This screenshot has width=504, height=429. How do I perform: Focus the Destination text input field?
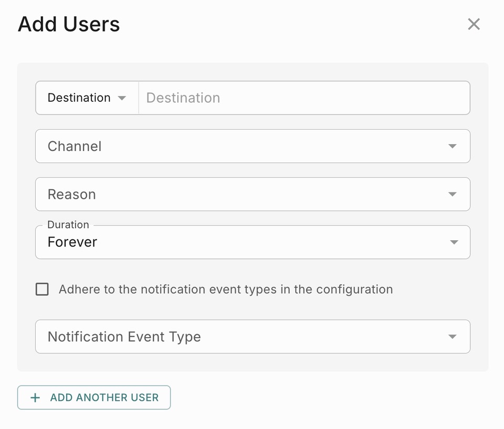[303, 98]
